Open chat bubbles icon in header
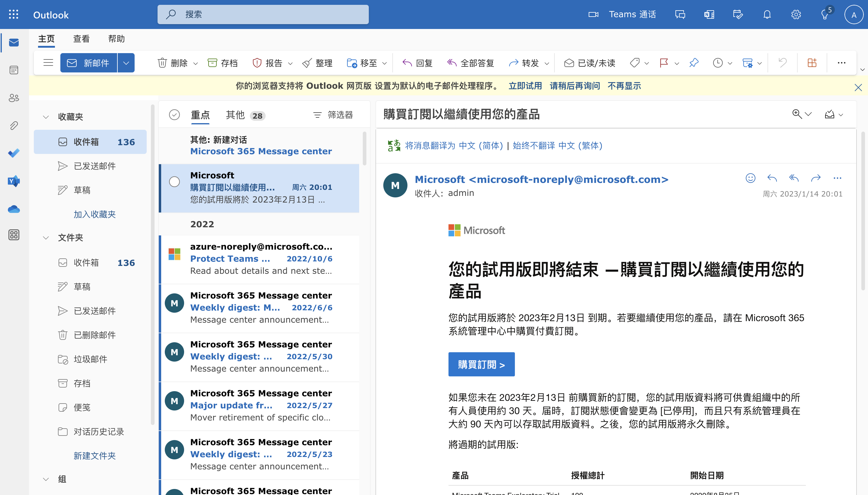The width and height of the screenshot is (868, 495). [x=680, y=14]
